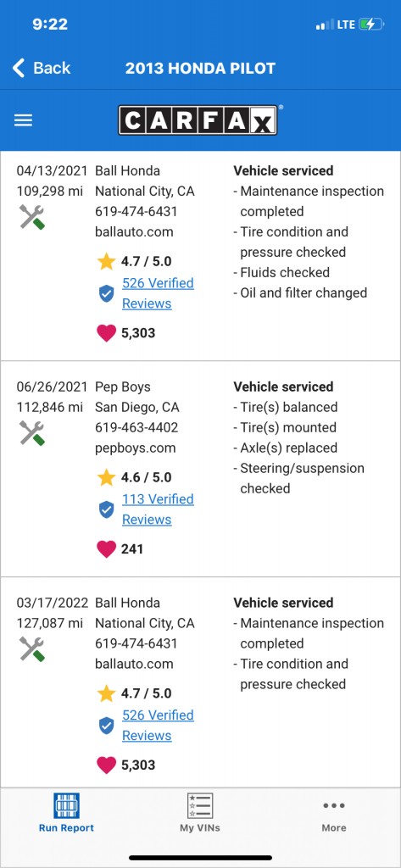This screenshot has width=401, height=868.
Task: Tap the wrench service icon for 04/13/2021
Action: pos(32,217)
